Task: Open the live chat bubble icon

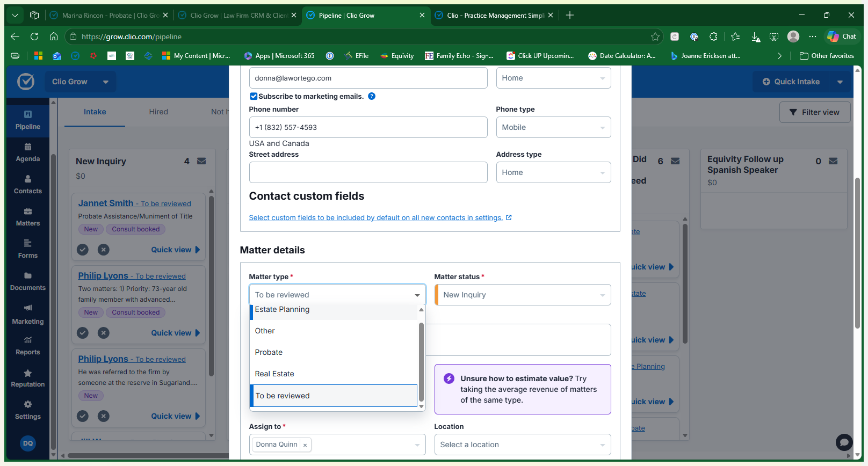Action: pyautogui.click(x=844, y=442)
